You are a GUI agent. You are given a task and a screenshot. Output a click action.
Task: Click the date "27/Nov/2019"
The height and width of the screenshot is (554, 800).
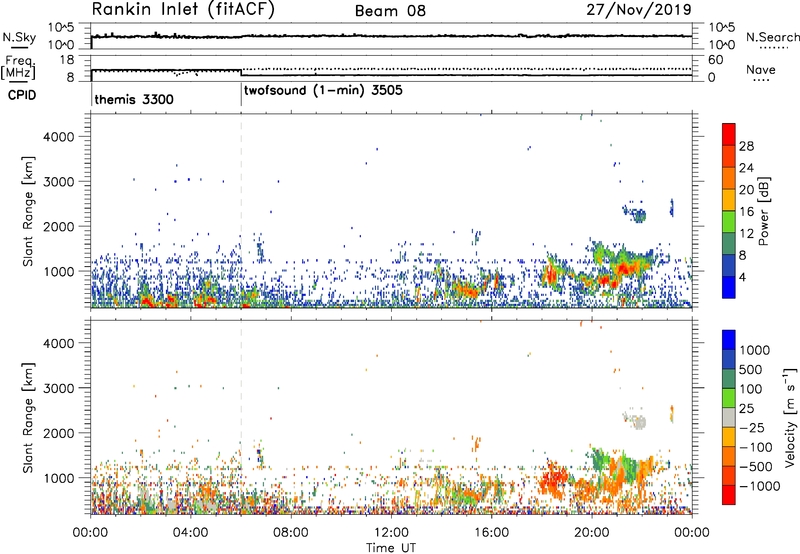(x=639, y=9)
